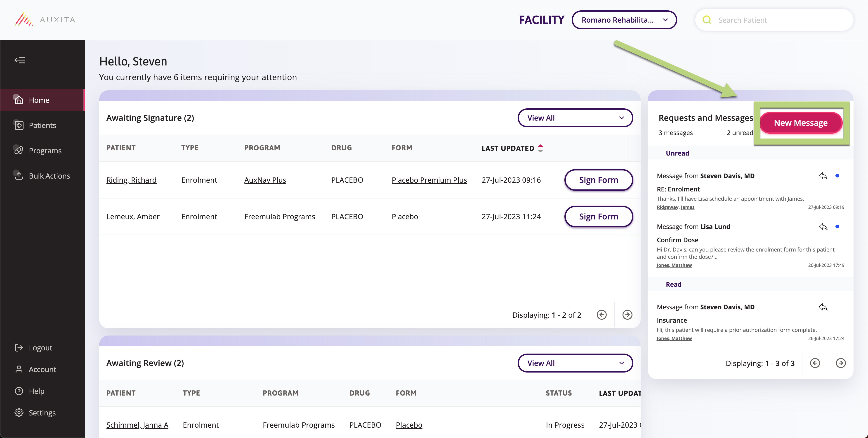The image size is (868, 438).
Task: Open Programs from the sidebar
Action: point(45,151)
